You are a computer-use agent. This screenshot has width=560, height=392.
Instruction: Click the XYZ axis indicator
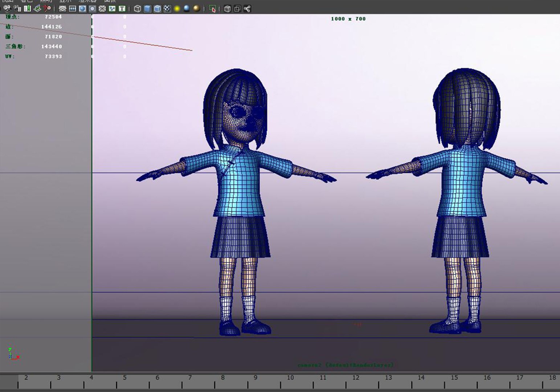point(13,354)
